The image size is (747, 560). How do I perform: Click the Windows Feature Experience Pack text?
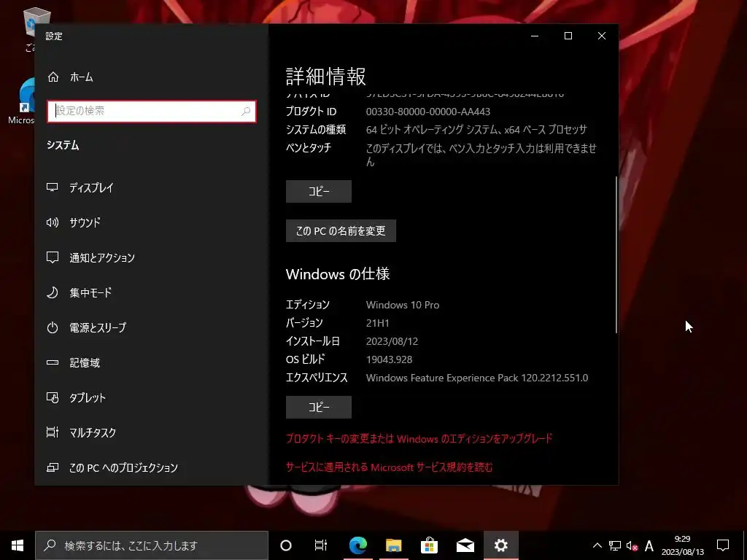click(x=477, y=378)
